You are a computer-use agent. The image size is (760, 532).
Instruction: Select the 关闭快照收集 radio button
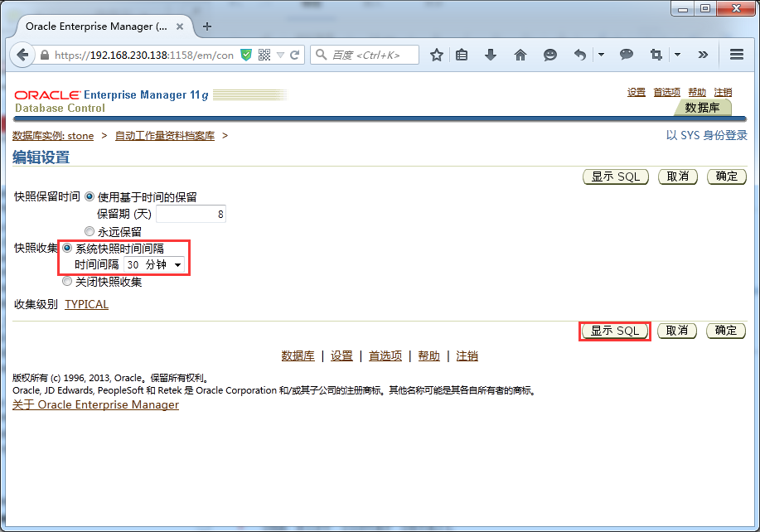pos(67,281)
